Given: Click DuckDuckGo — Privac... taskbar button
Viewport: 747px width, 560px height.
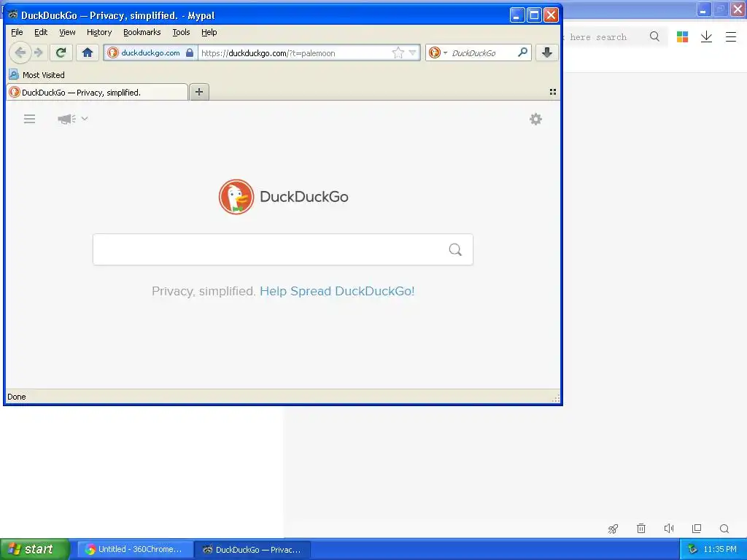Looking at the screenshot, I should (x=252, y=549).
